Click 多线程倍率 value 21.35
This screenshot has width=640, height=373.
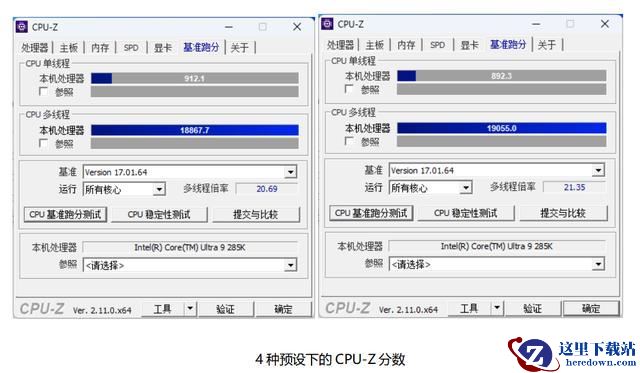pyautogui.click(x=574, y=187)
